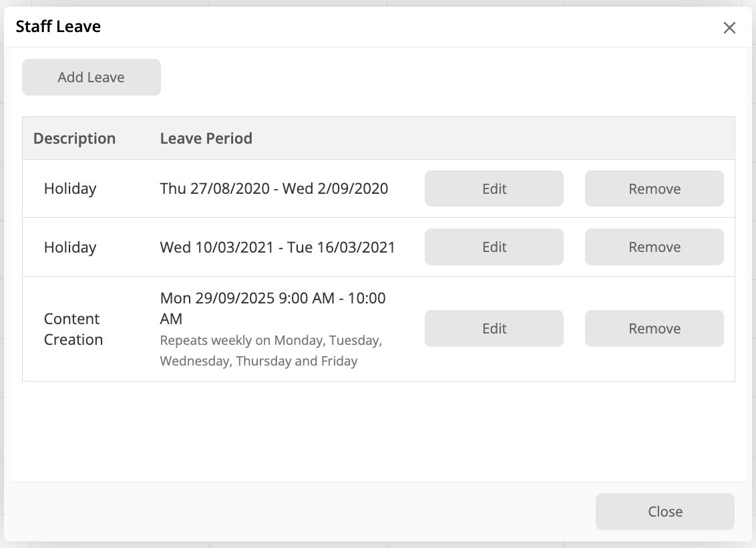Click the Description column header
This screenshot has width=756, height=548.
tap(74, 138)
